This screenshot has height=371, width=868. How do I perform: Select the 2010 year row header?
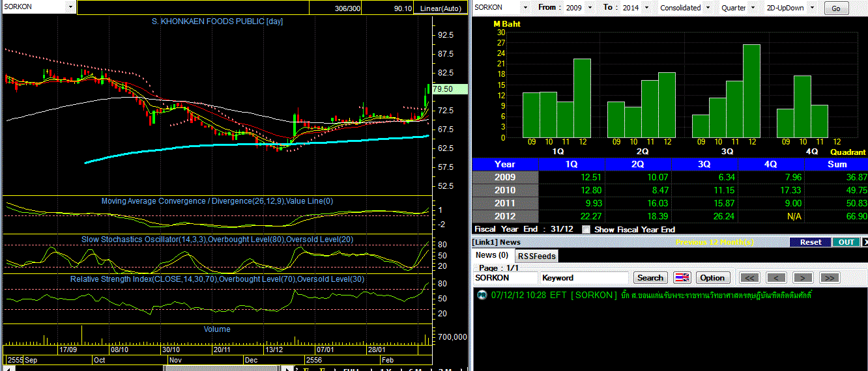pyautogui.click(x=505, y=190)
